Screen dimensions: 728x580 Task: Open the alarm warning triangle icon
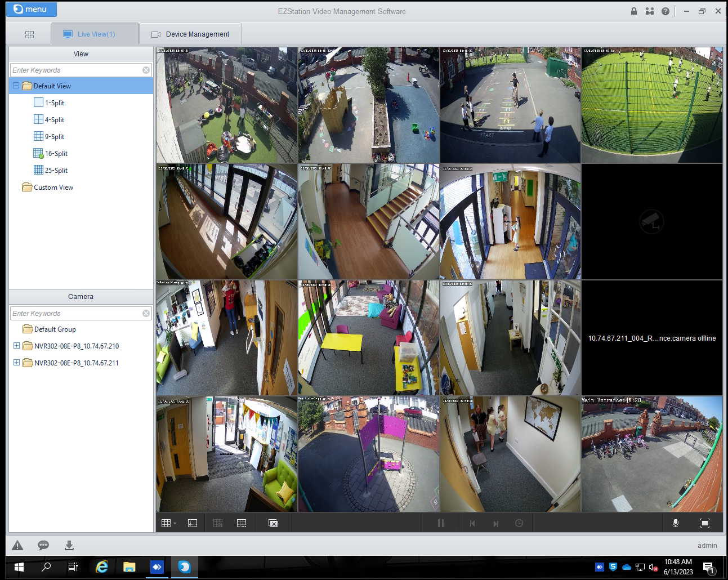pyautogui.click(x=17, y=545)
